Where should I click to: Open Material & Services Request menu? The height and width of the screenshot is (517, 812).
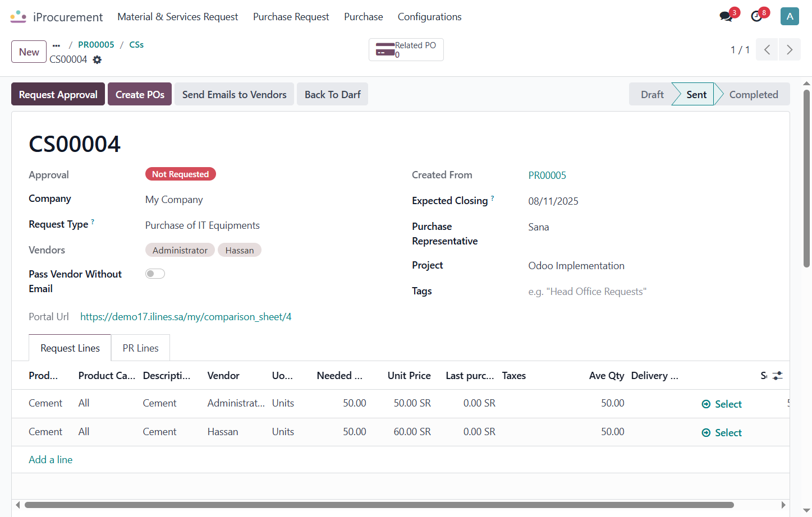[x=177, y=17]
